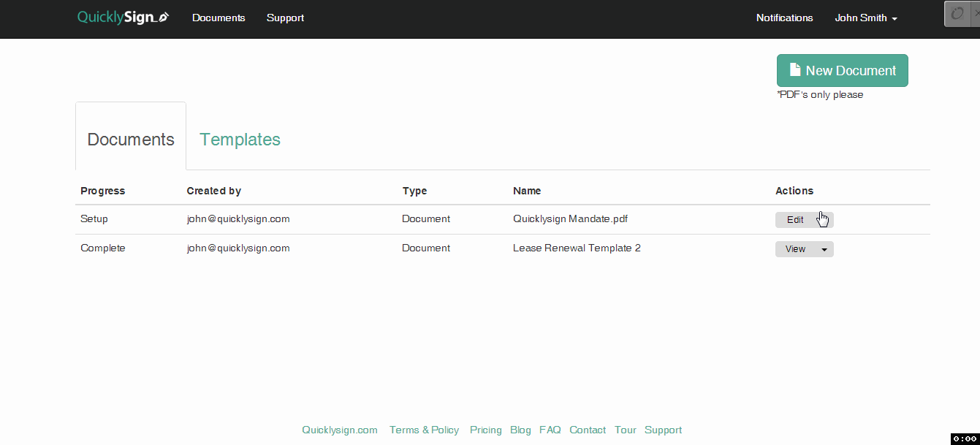The width and height of the screenshot is (980, 445).
Task: Click the Setup progress status
Action: click(x=94, y=218)
